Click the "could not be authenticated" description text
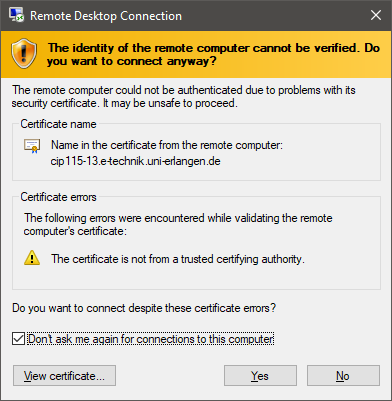392x401 pixels. point(184,96)
